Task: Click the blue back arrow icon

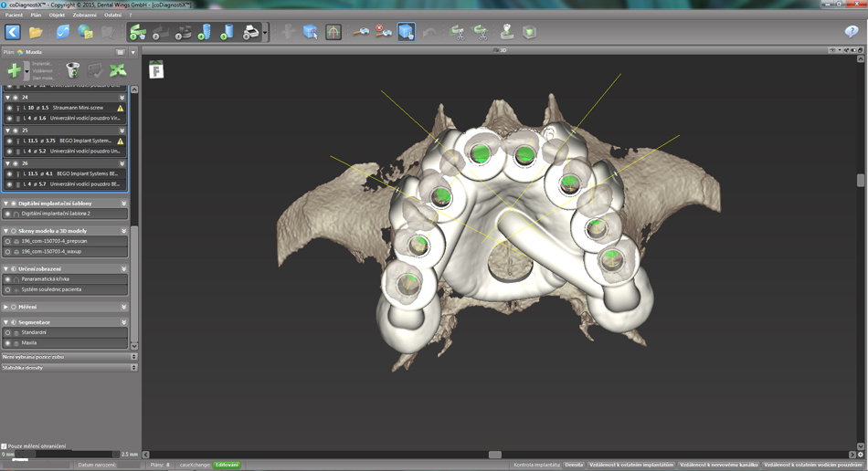Action: click(13, 32)
